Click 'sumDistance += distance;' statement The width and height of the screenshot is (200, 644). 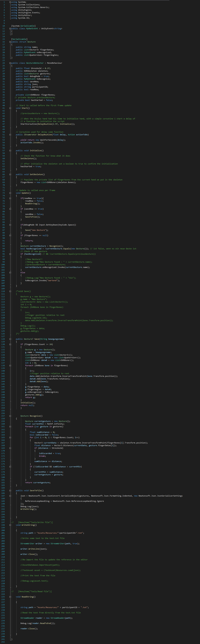[x=48, y=461]
